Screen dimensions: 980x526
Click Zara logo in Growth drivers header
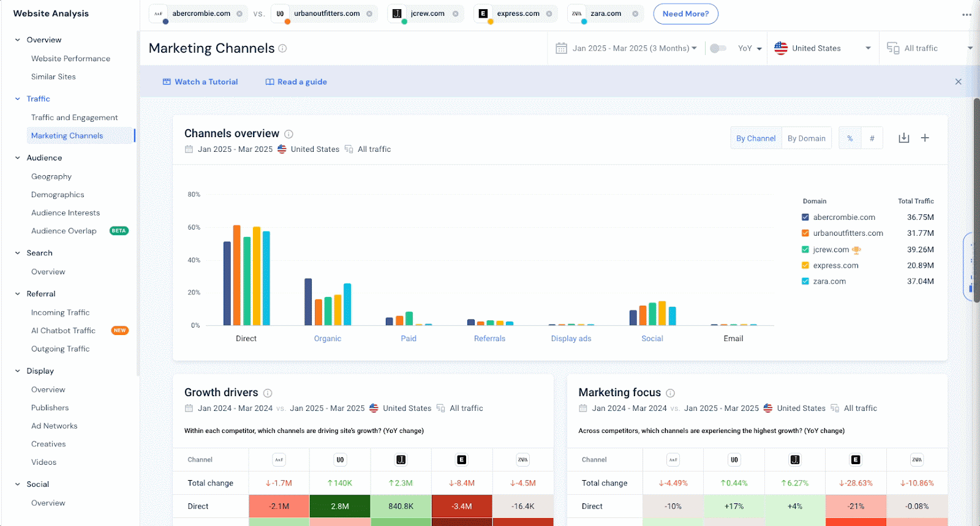[523, 459]
